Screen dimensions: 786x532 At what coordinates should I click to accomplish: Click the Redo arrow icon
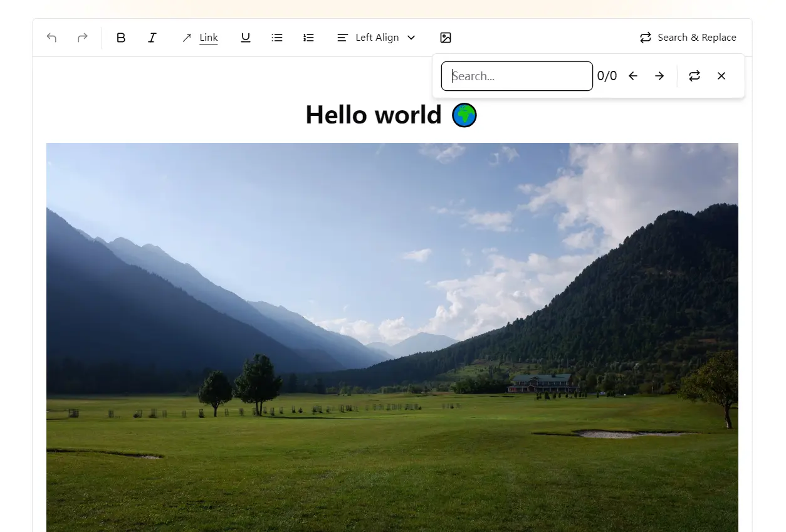82,38
